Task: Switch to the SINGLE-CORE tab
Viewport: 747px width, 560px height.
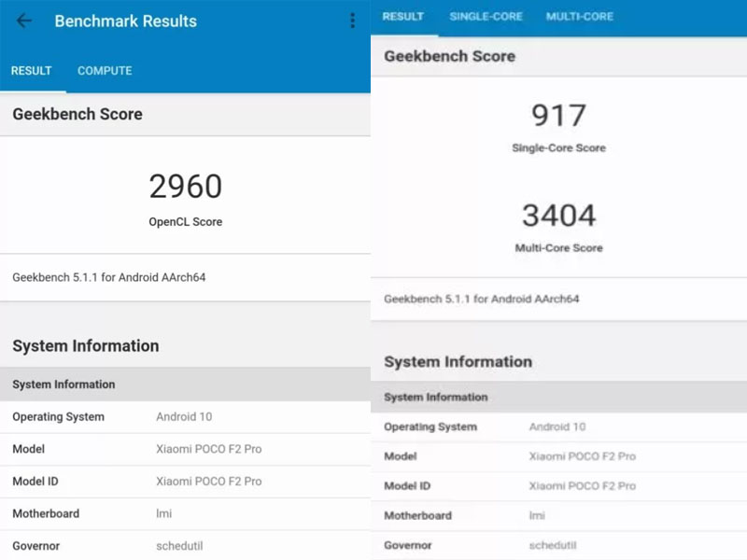Action: (x=486, y=17)
